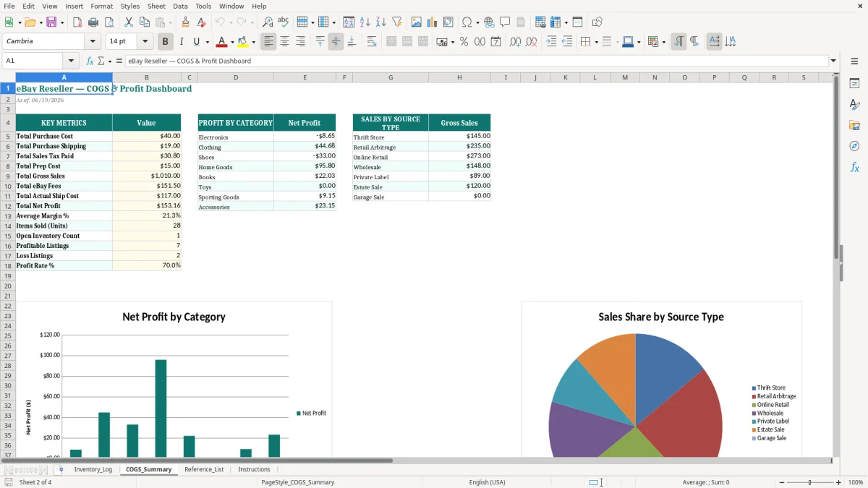Click the column B header
Image resolution: width=868 pixels, height=488 pixels.
point(147,77)
